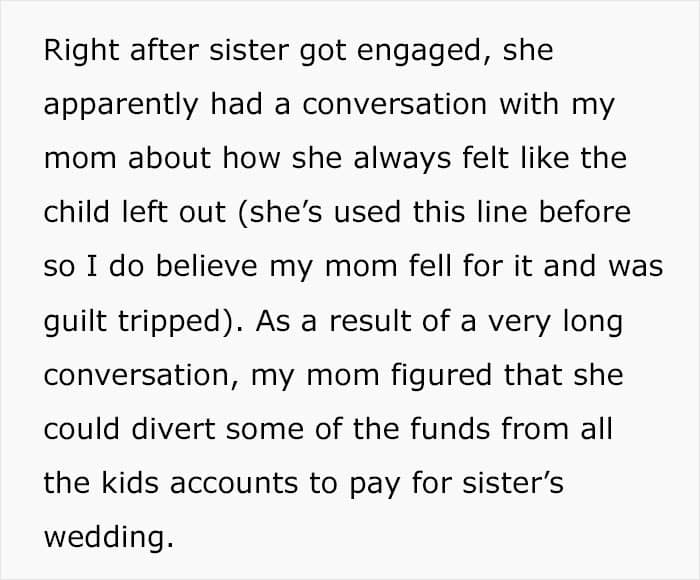Click the word "kids" in the text
The width and height of the screenshot is (700, 580).
tap(122, 484)
